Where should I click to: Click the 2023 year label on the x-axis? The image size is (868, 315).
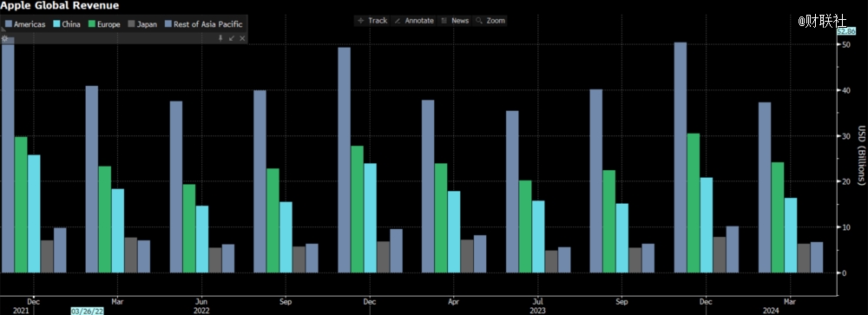tap(537, 311)
